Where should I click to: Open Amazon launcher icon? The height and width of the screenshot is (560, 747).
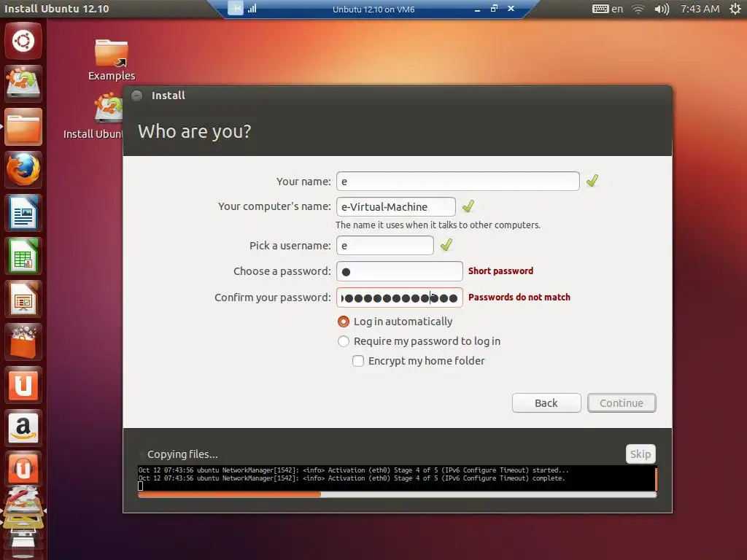[x=23, y=427]
